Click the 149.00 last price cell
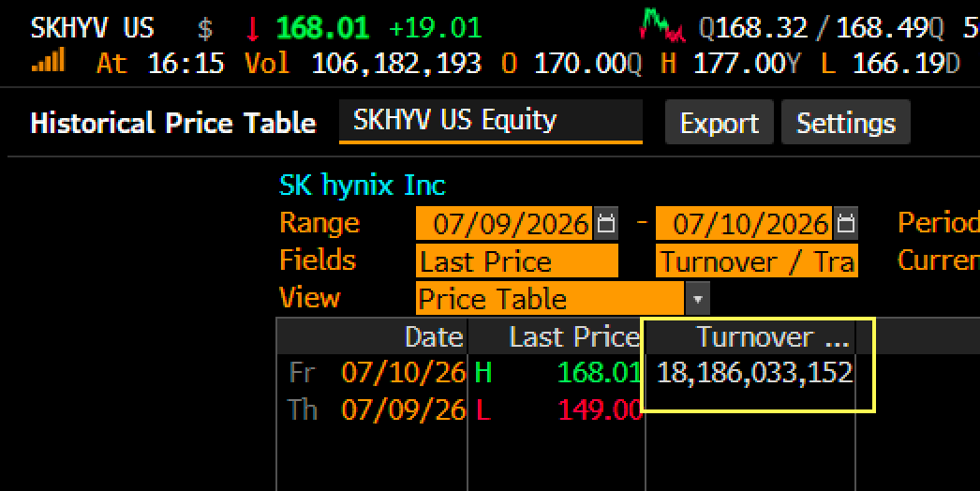The height and width of the screenshot is (491, 980). click(x=600, y=410)
